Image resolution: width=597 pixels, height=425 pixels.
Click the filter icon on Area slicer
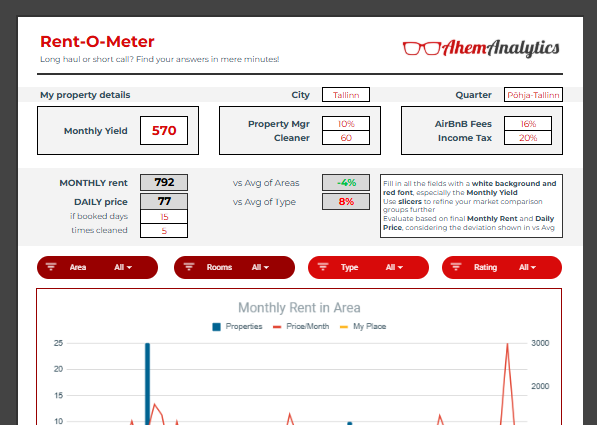pyautogui.click(x=51, y=267)
